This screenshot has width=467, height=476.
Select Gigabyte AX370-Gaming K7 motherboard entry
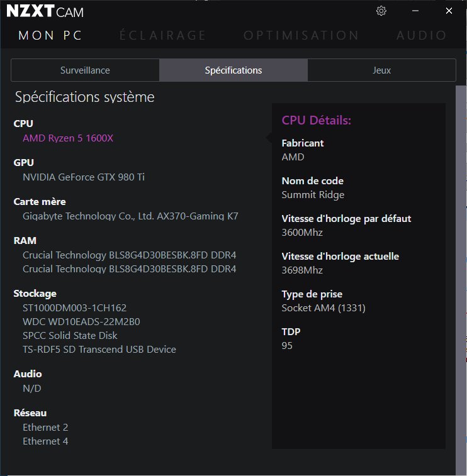(130, 216)
